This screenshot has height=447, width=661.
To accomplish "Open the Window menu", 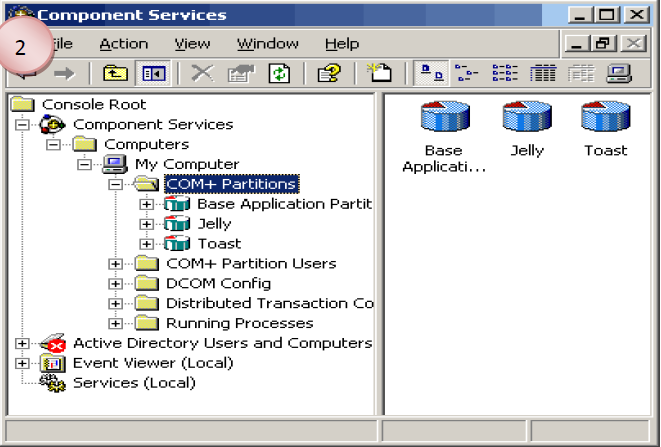I will [x=268, y=44].
